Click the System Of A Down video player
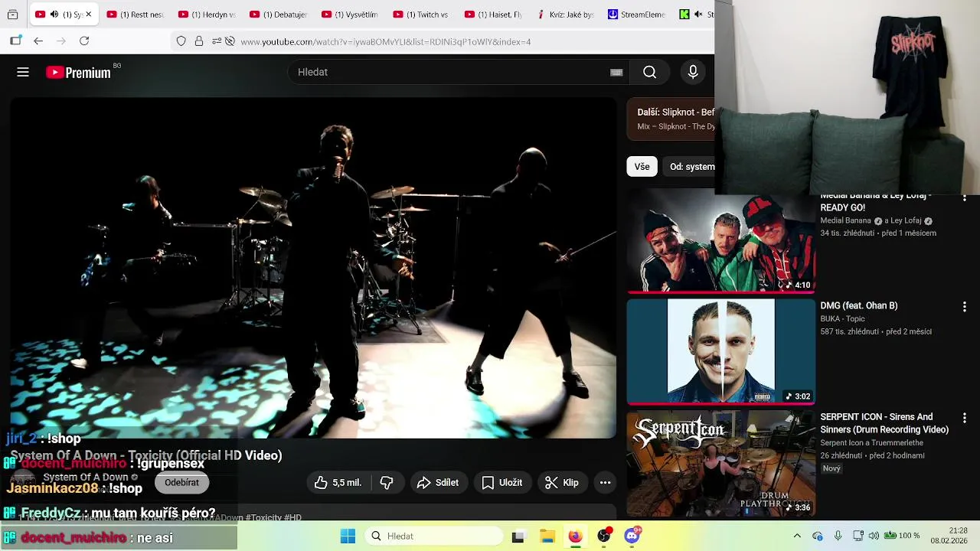Screen dimensions: 980x551 [x=313, y=267]
